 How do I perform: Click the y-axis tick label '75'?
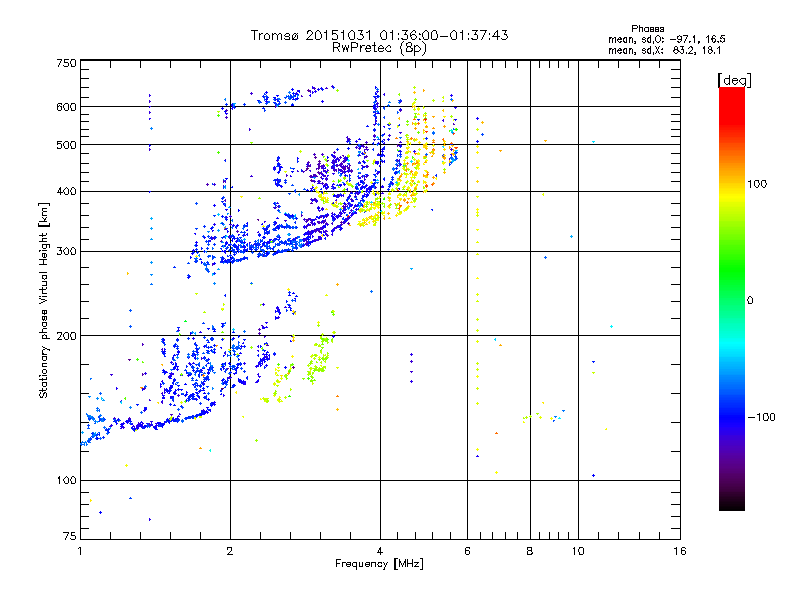click(x=70, y=536)
